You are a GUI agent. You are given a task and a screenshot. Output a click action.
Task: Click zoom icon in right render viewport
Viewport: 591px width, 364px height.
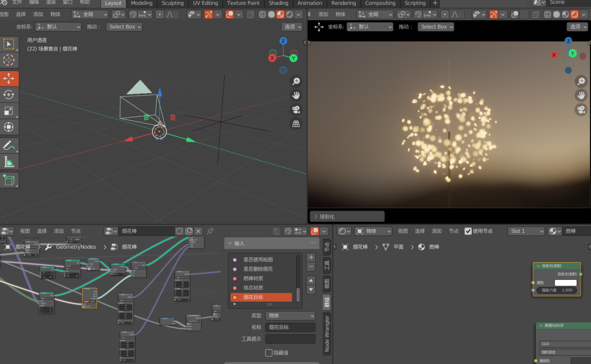click(x=581, y=81)
